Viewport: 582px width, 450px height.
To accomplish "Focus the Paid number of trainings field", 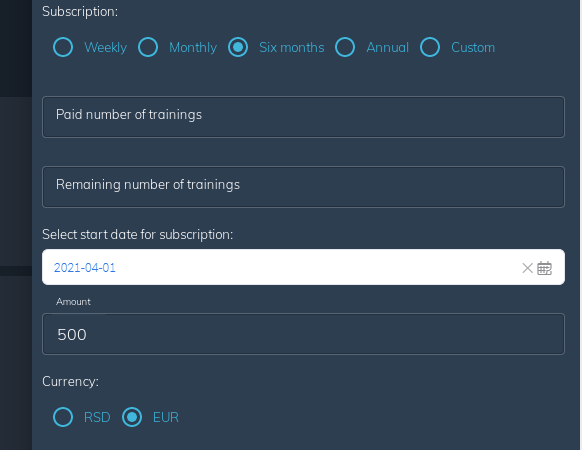I will coord(303,117).
